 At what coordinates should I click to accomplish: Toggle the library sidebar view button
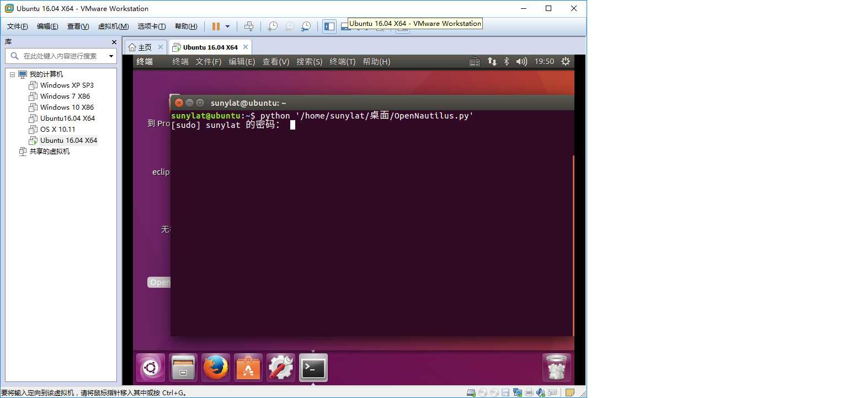tap(329, 26)
